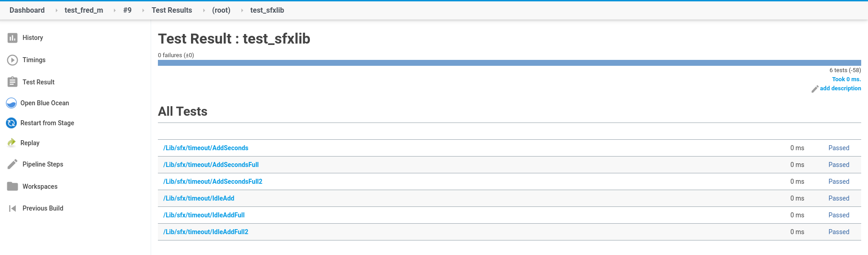Go to Dashboard in the breadcrumb
The width and height of the screenshot is (868, 255).
tap(27, 10)
